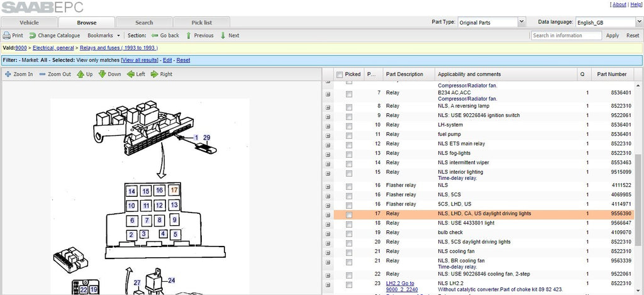Go to Previous section arrow
The height and width of the screenshot is (295, 644).
tap(189, 36)
